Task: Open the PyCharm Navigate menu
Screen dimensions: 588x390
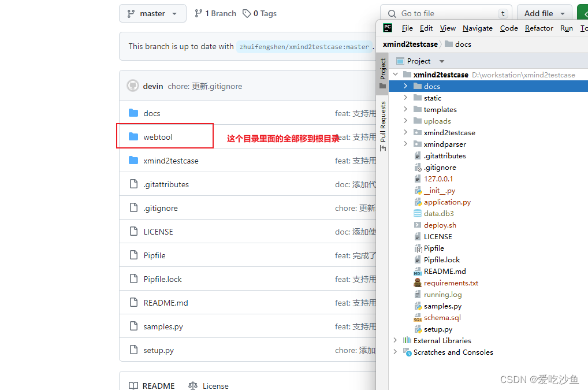Action: coord(477,28)
